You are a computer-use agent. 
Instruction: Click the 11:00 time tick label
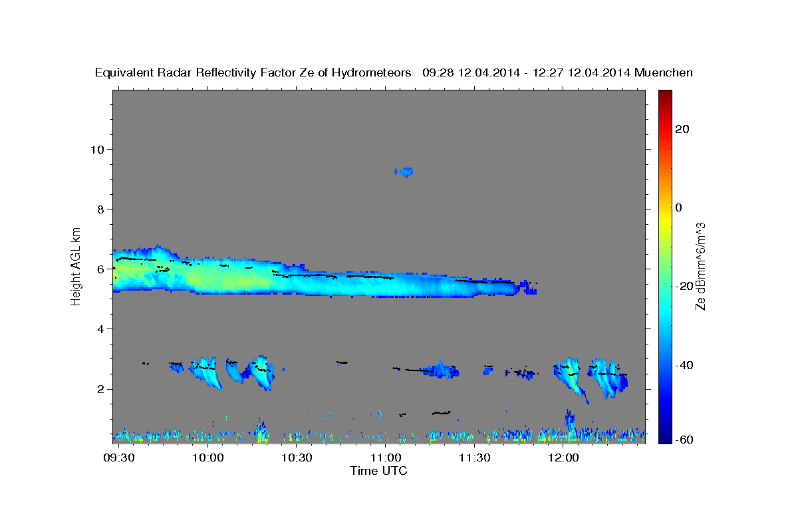point(386,458)
